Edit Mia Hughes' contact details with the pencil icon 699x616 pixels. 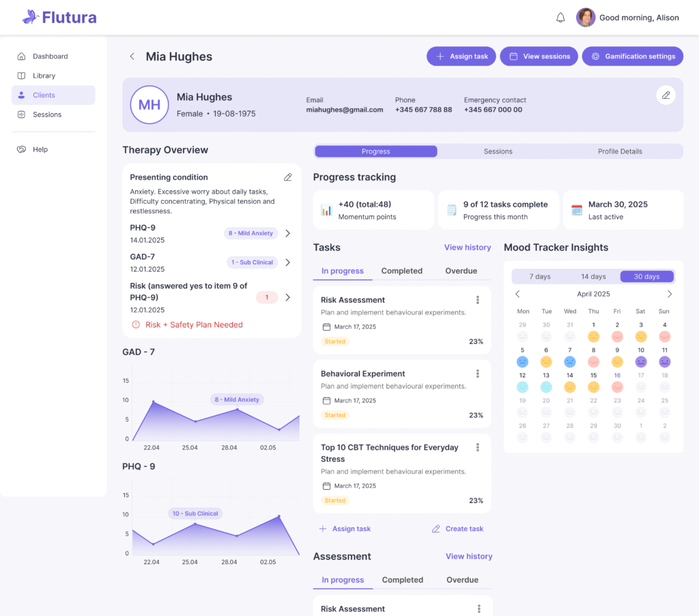point(666,95)
